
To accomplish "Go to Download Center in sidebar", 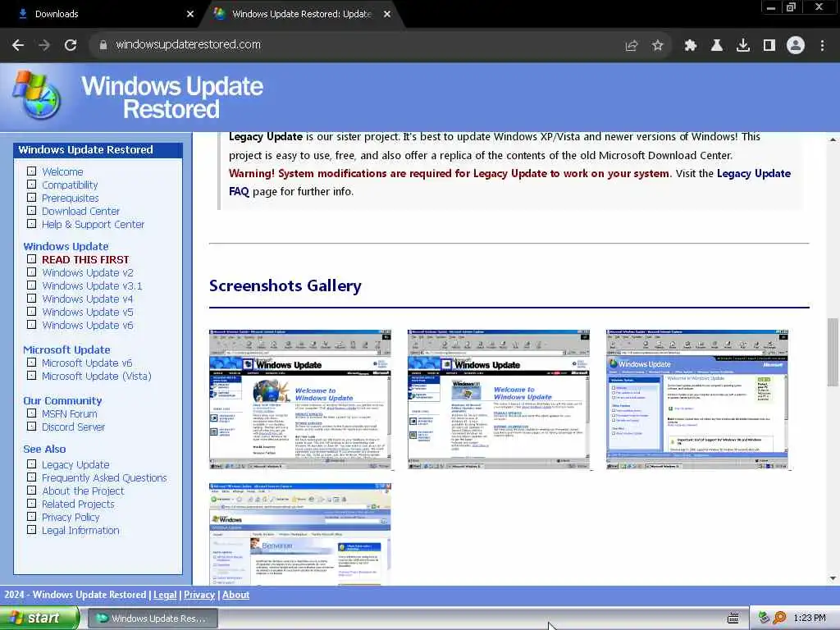I will click(x=81, y=211).
